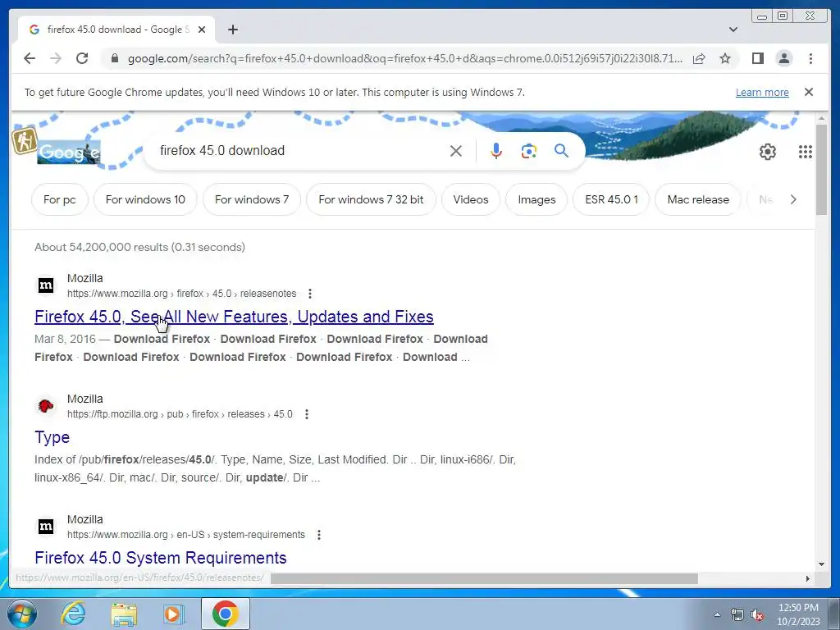The width and height of the screenshot is (840, 630).
Task: Reload the current page
Action: [82, 58]
